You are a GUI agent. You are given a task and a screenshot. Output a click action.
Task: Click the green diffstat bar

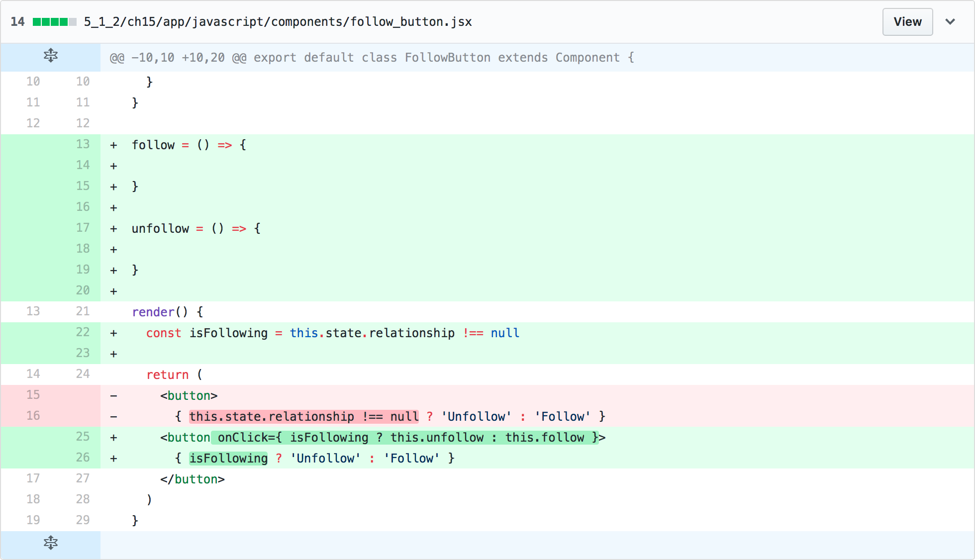tap(54, 22)
